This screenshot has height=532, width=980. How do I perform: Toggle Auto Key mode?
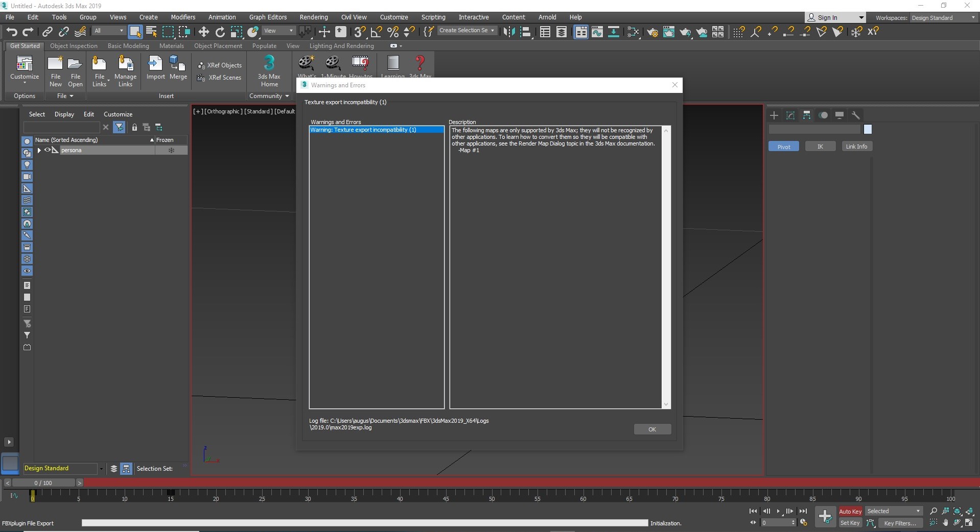[850, 511]
